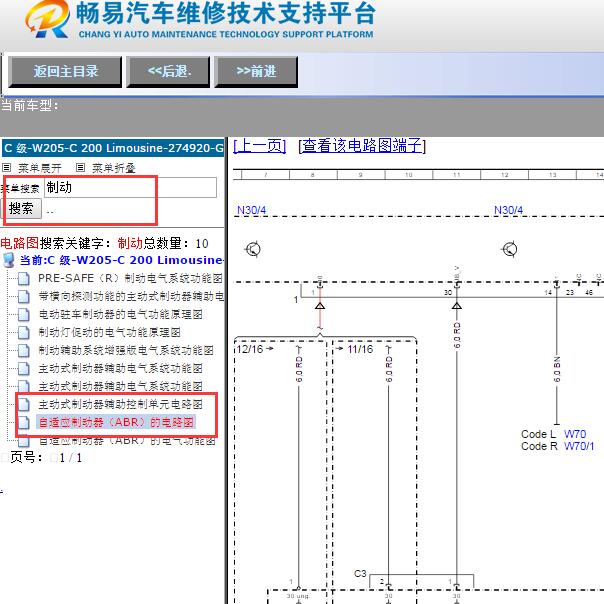This screenshot has width=604, height=604.
Task: Click the triangle splice marker on pin 30
Action: pos(457,306)
